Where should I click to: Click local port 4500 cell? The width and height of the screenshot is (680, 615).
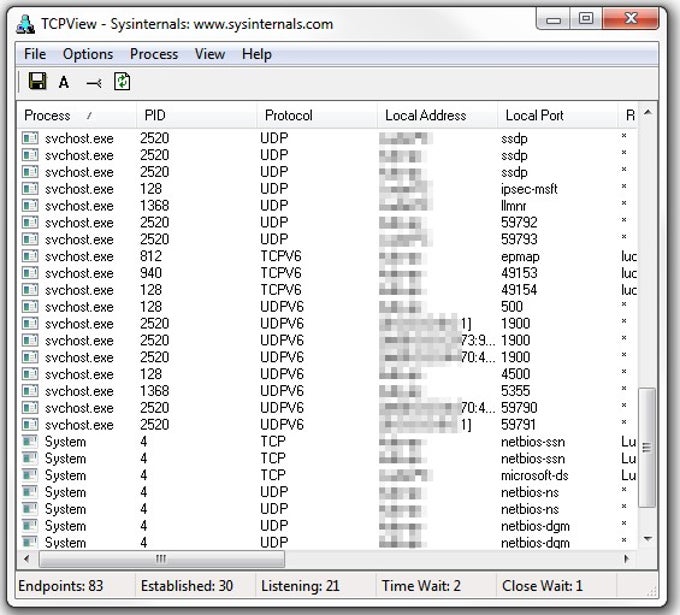(516, 374)
